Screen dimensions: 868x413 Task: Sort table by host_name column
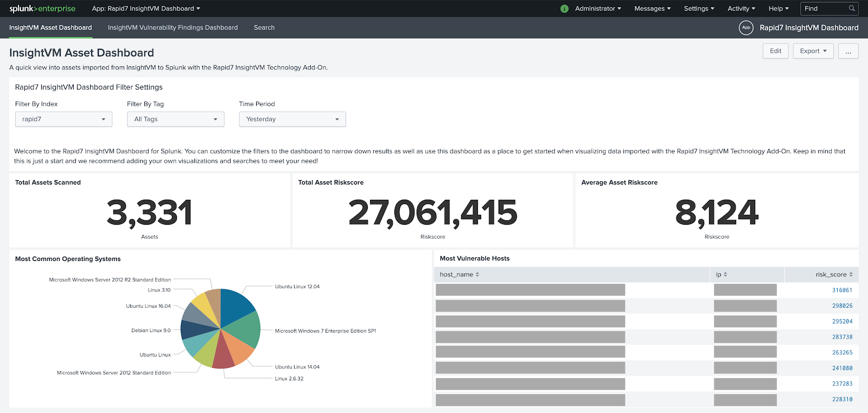coord(459,275)
